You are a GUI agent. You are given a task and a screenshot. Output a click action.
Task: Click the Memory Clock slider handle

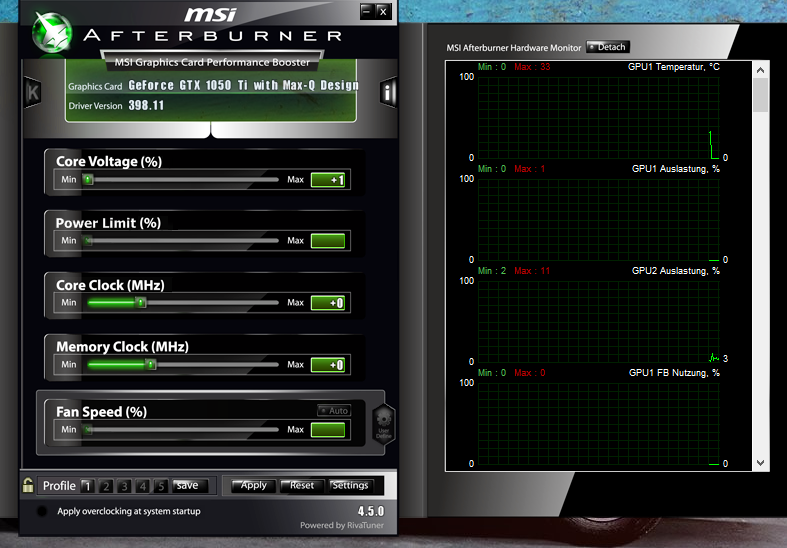coord(151,364)
